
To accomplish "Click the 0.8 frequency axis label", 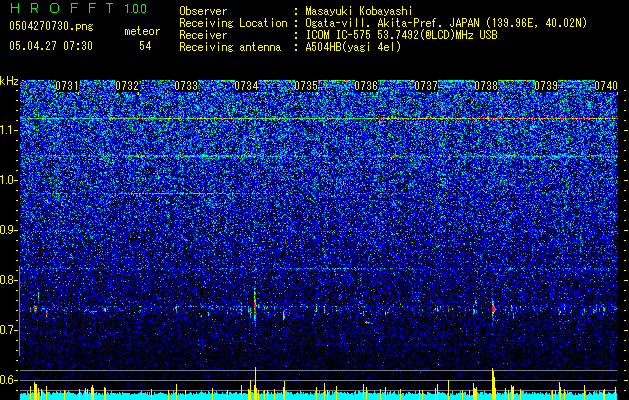I will point(9,280).
